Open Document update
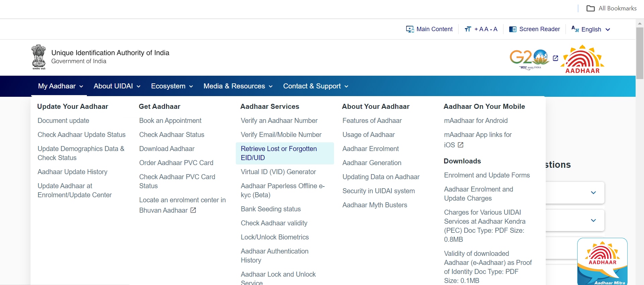The width and height of the screenshot is (644, 285). click(63, 121)
